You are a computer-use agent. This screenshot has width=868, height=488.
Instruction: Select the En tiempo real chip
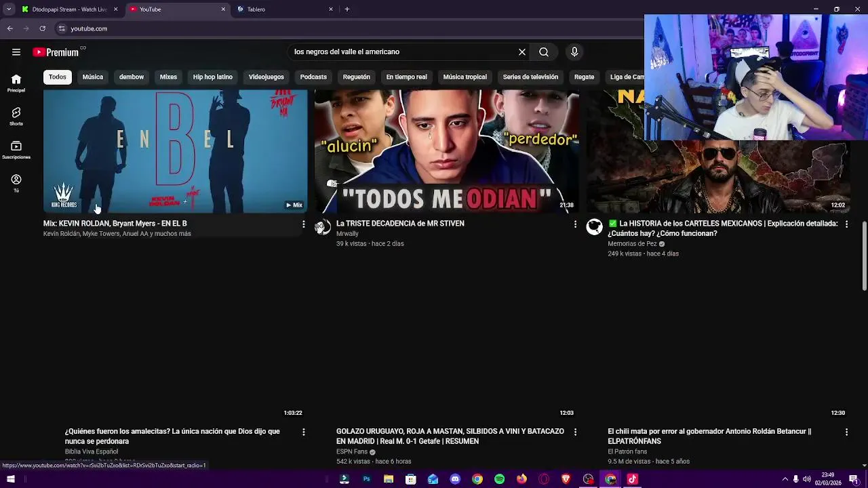(407, 77)
